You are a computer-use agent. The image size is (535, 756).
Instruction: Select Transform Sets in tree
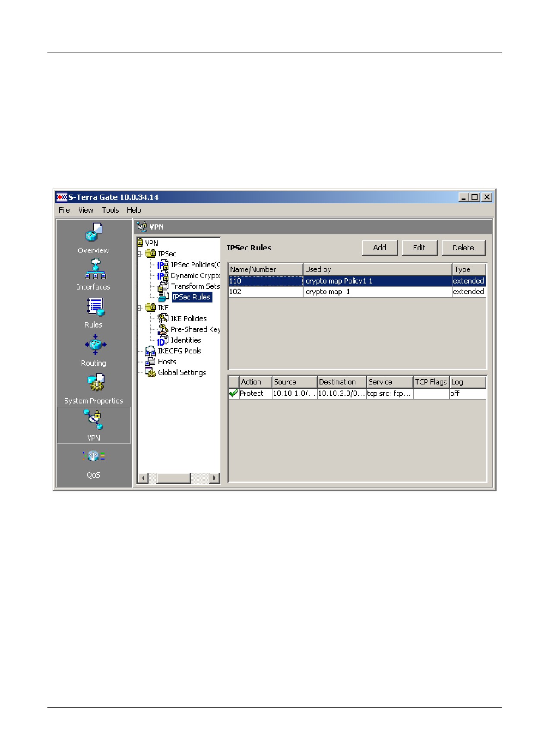[195, 286]
